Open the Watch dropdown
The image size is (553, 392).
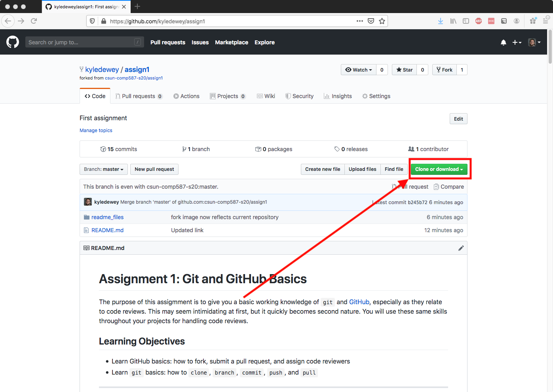pyautogui.click(x=358, y=70)
